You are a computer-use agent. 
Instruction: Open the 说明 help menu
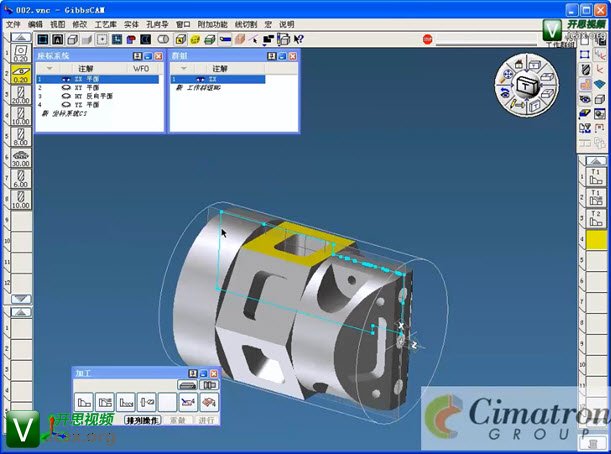pyautogui.click(x=286, y=25)
